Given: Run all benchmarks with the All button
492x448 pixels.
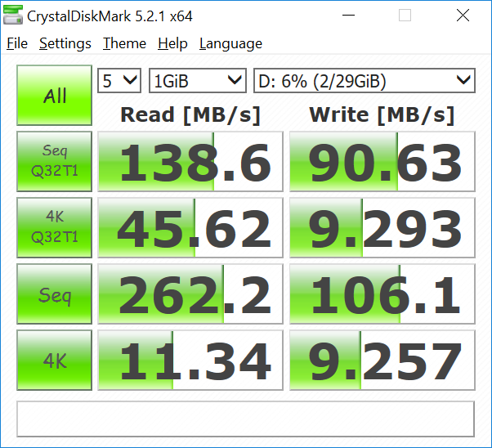Looking at the screenshot, I should point(54,95).
